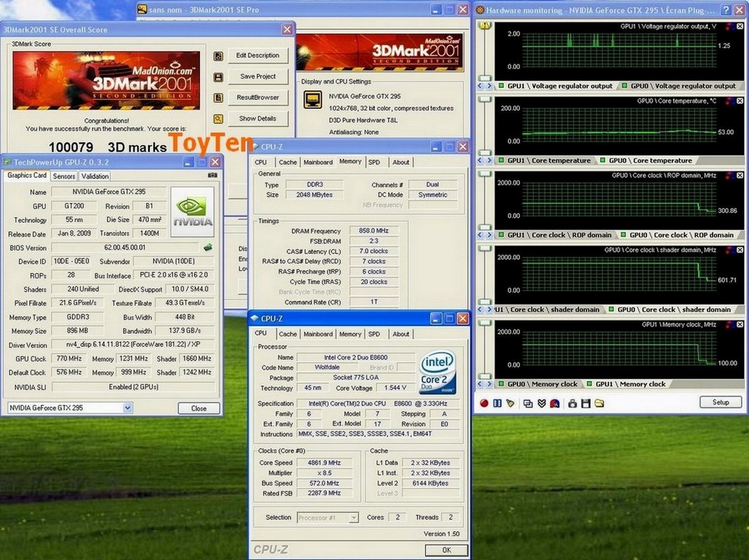This screenshot has height=560, width=749.
Task: Click red-blue marker icon on Core temperature graph
Action: point(730,101)
